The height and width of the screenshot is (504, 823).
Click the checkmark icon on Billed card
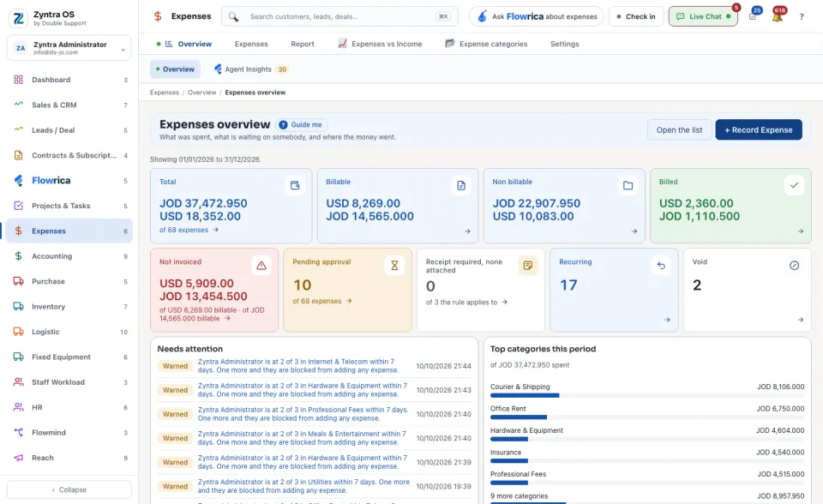click(x=794, y=185)
